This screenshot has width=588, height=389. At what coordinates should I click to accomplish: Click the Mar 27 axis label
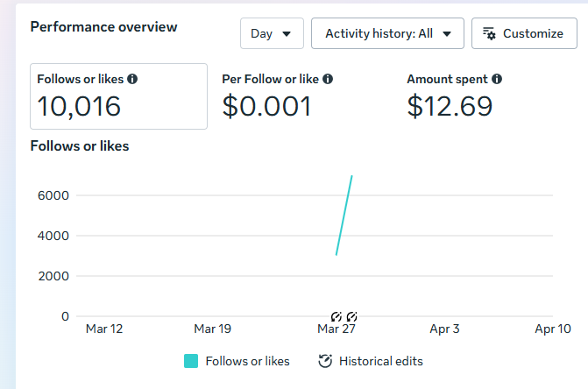[x=336, y=329]
